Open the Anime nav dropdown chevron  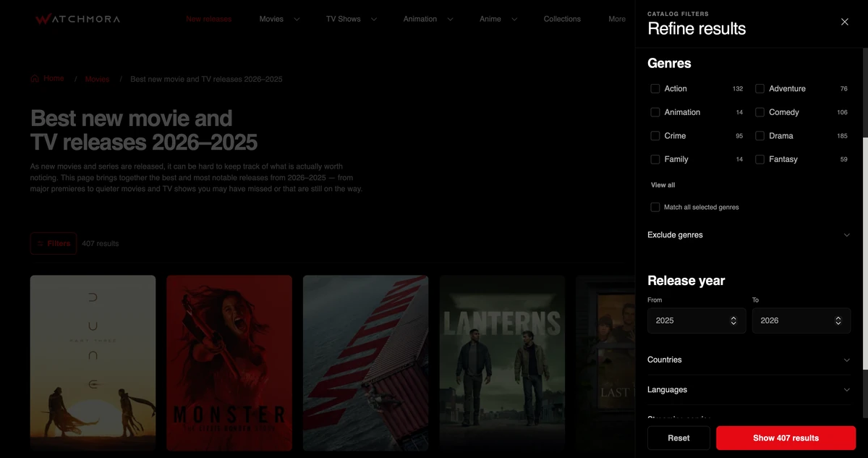coord(514,20)
